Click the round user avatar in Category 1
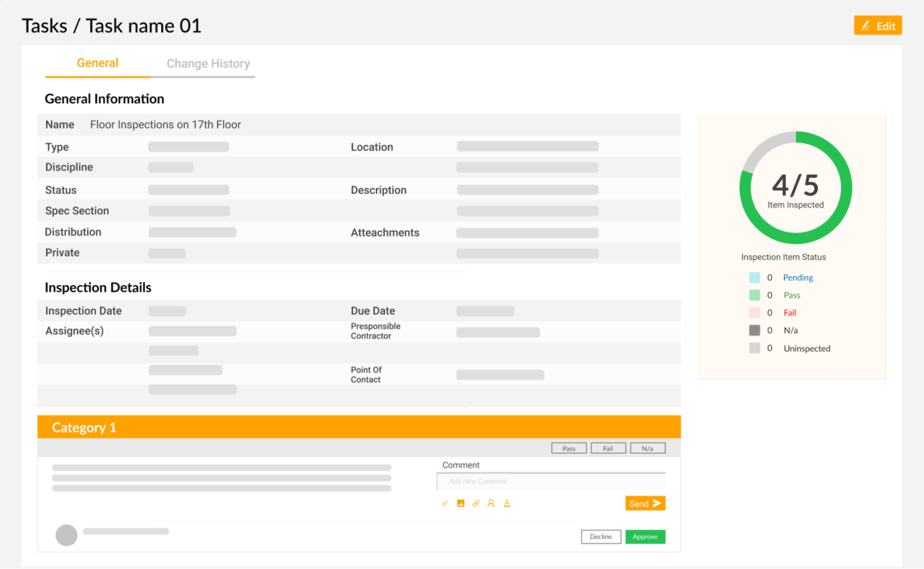This screenshot has width=924, height=569. pos(66,535)
